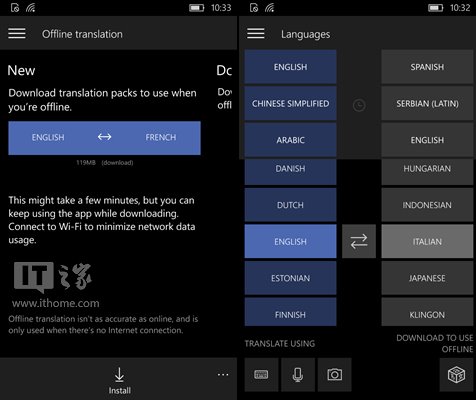The height and width of the screenshot is (400, 476).
Task: Choose Spanish as target language
Action: pos(427,67)
